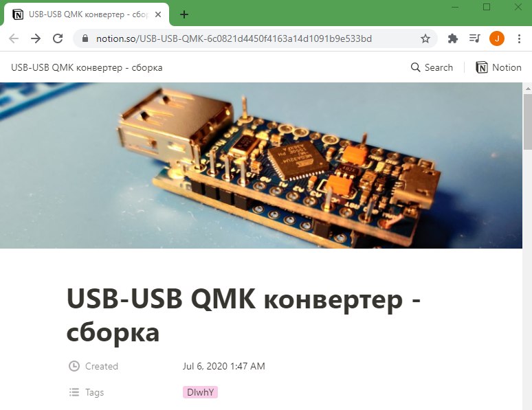532x410 pixels.
Task: View site information padlock icon
Action: (85, 38)
